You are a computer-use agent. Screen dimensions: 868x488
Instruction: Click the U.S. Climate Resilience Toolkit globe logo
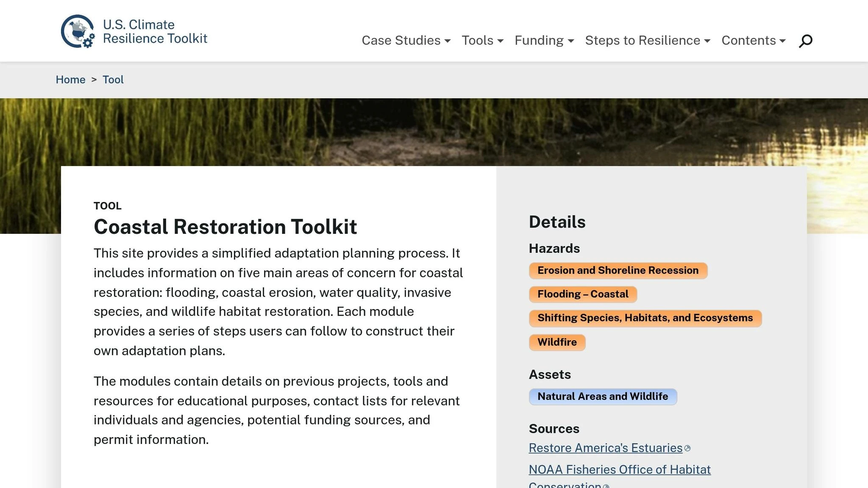78,31
